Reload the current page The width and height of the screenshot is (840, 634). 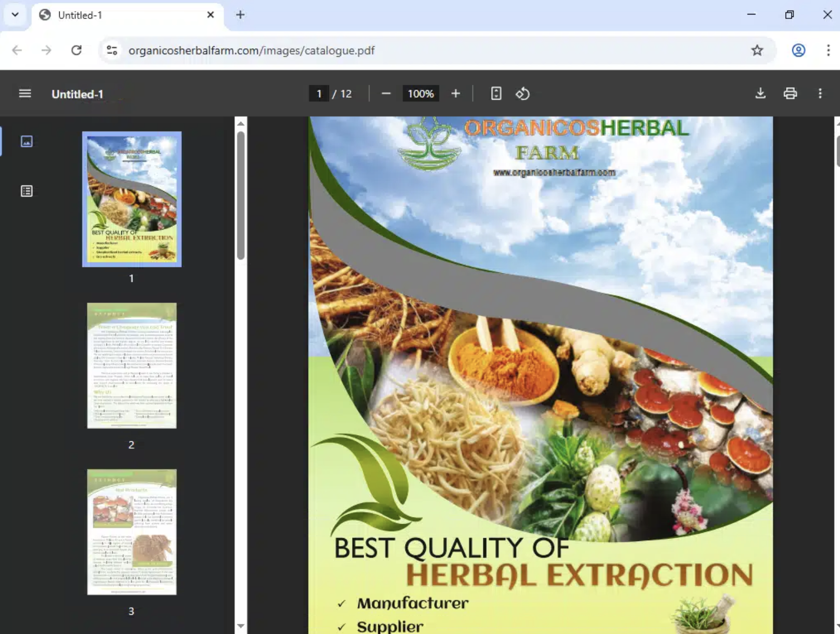[x=76, y=50]
